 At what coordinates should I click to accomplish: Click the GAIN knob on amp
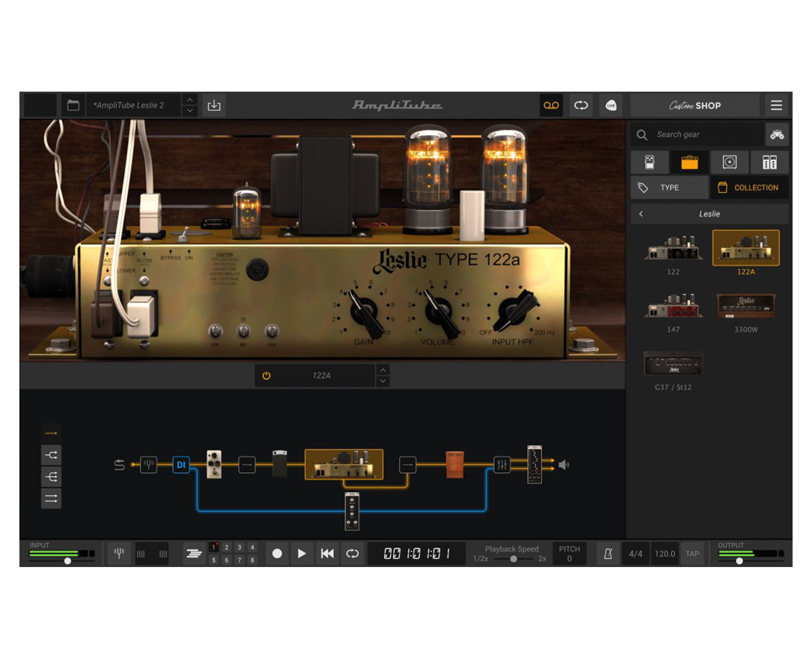(365, 310)
